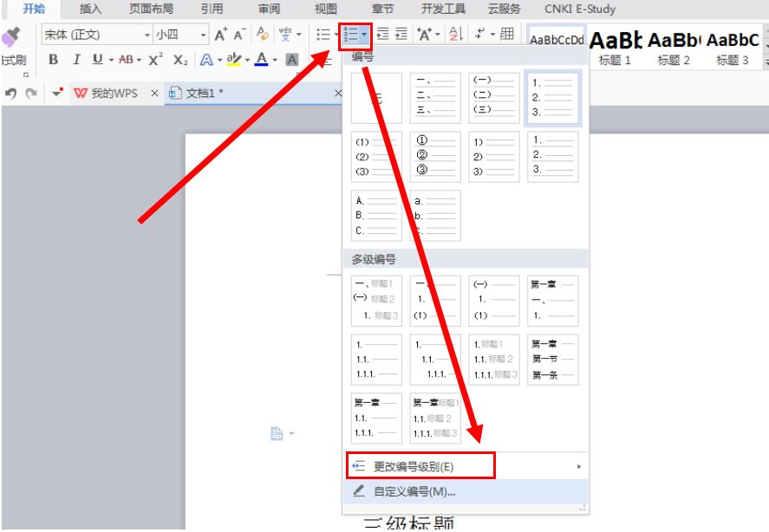Viewport: 769px width, 532px height.
Task: Click the sort A-Z icon
Action: click(456, 34)
